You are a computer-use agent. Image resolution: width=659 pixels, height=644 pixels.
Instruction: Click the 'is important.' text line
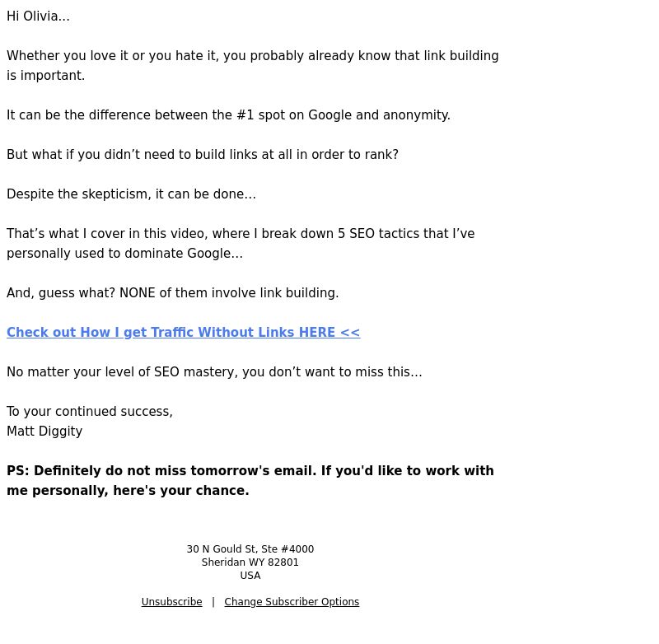pyautogui.click(x=46, y=76)
